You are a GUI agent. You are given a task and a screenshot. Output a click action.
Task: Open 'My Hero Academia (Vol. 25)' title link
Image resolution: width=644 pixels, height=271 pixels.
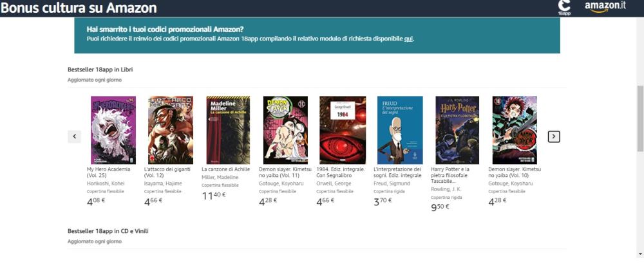108,172
